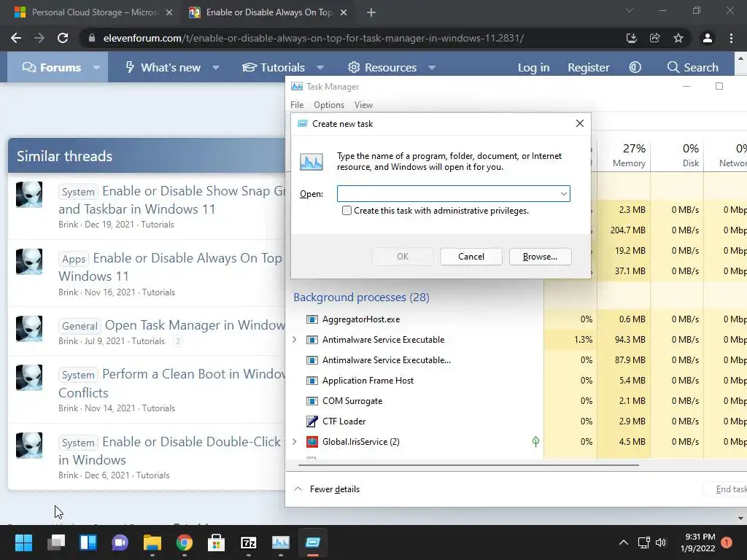Screen dimensions: 747x560
Task: Open the What's new nav item
Action: (x=163, y=68)
